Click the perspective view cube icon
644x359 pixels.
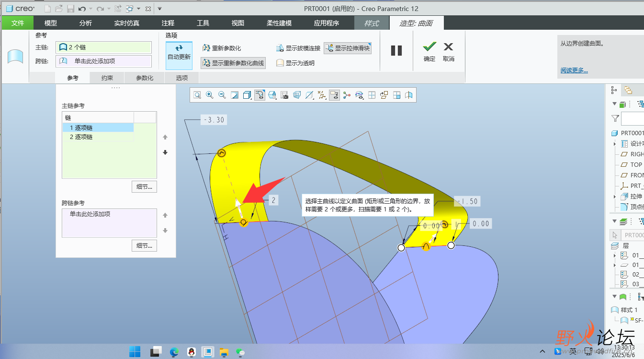(297, 95)
